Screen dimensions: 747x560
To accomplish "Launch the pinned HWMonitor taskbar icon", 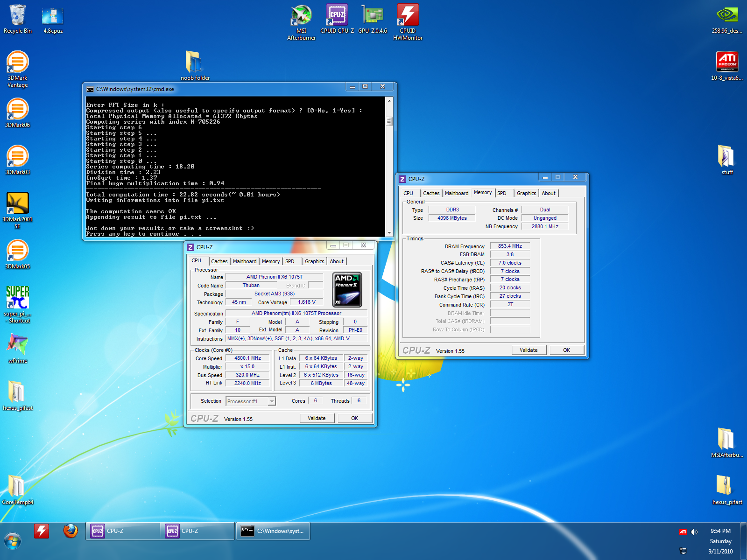I will (x=42, y=531).
